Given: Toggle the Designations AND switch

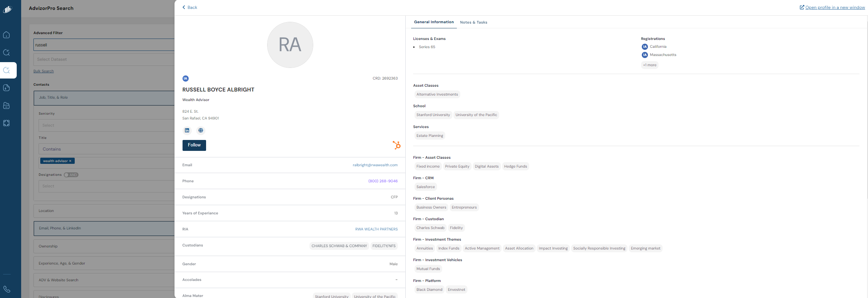Looking at the screenshot, I should [x=71, y=175].
